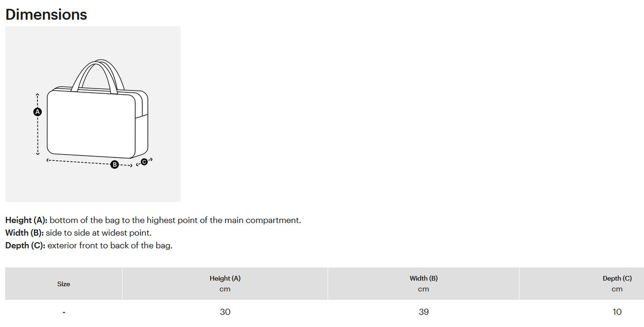Click the circled B width marker

[114, 165]
